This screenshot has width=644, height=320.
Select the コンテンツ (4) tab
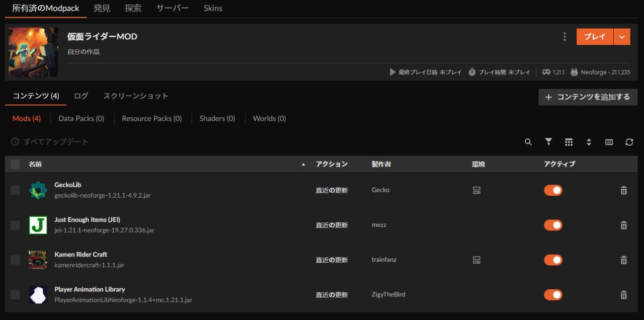click(36, 96)
